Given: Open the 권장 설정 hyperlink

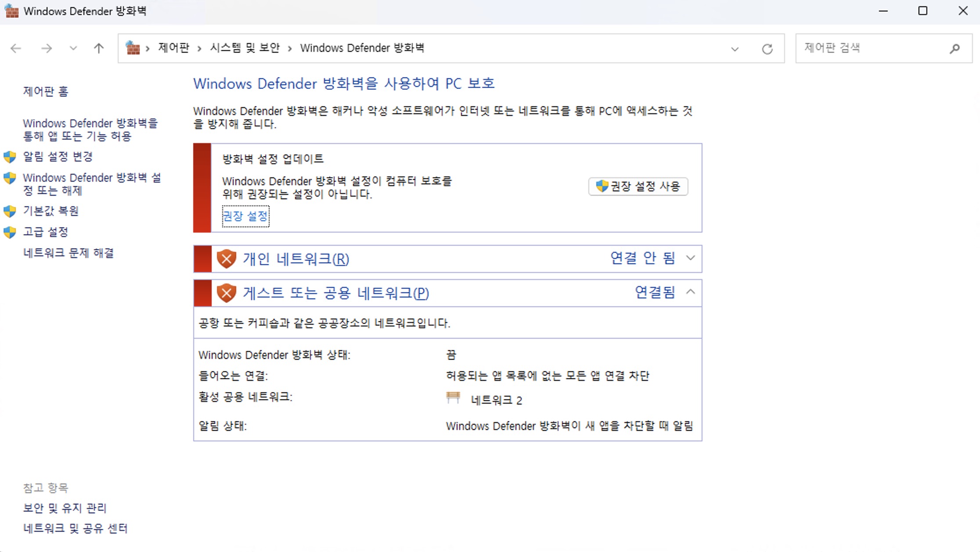Looking at the screenshot, I should coord(245,216).
